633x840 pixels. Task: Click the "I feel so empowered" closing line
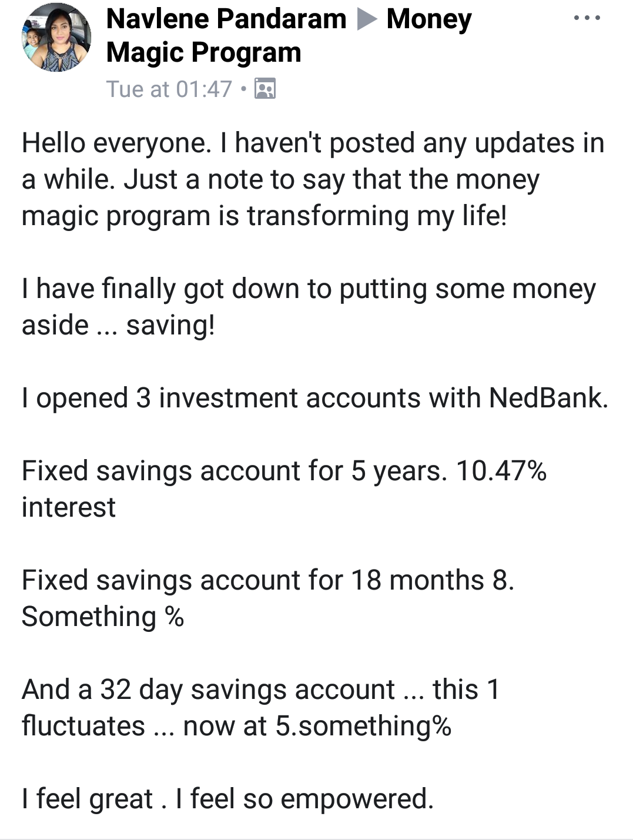tap(304, 799)
